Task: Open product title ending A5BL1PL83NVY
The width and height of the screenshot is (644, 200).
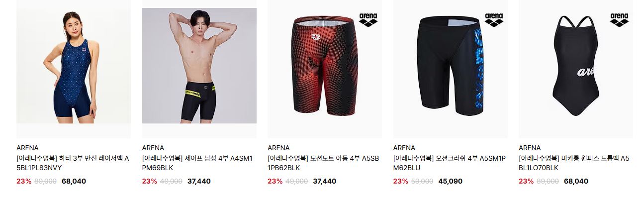Action: 73,163
